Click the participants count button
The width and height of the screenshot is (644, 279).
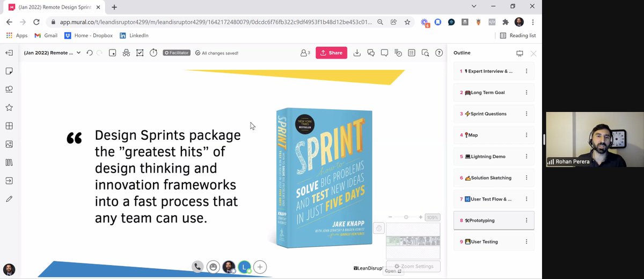(305, 53)
